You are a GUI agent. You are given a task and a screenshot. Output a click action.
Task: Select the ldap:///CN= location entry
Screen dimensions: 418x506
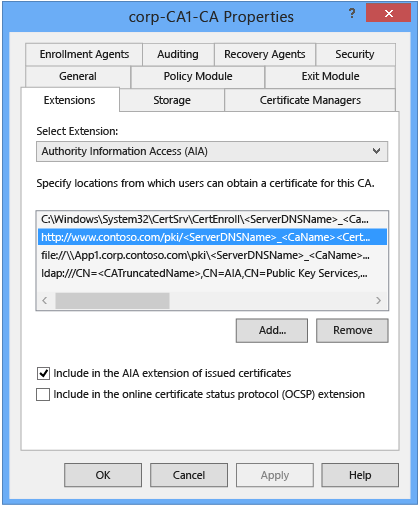click(x=212, y=273)
